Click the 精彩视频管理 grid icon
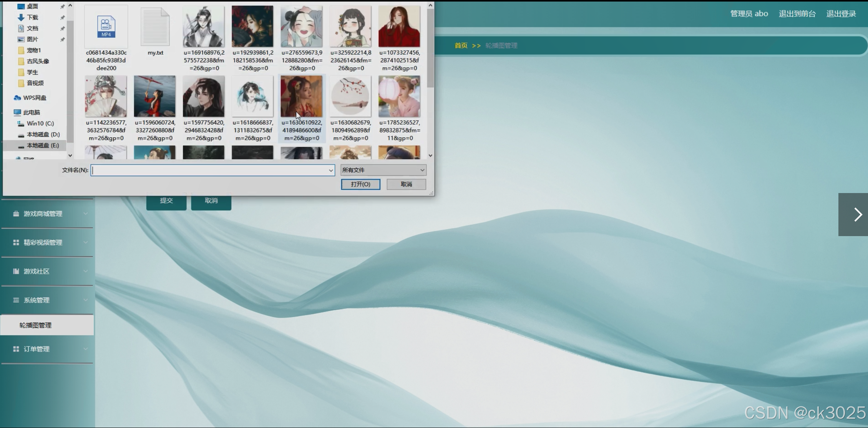The image size is (868, 428). tap(16, 243)
